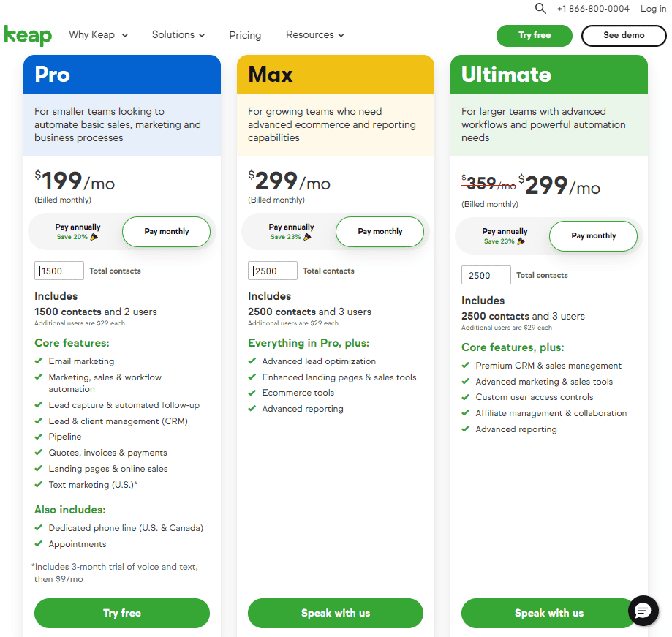
Task: Toggle the Ultimate plan to Pay annually
Action: tap(505, 235)
